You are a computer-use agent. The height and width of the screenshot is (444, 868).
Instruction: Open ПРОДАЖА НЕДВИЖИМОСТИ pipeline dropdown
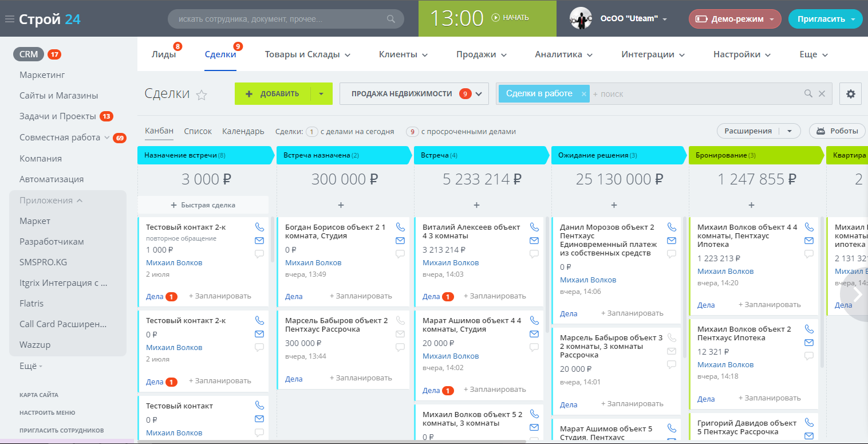click(x=479, y=94)
